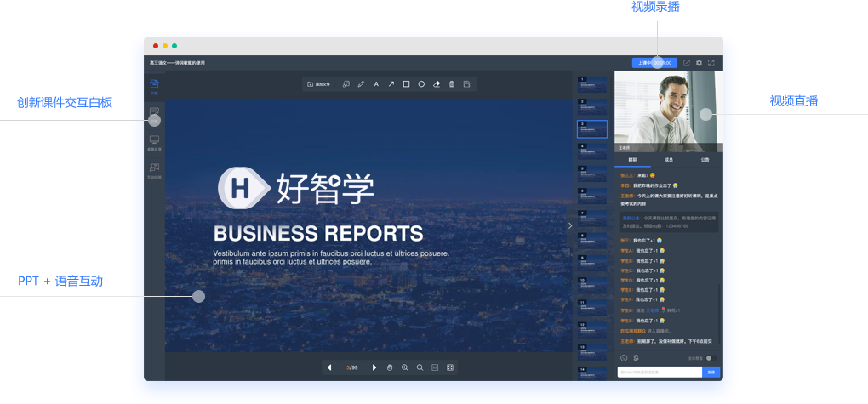Image resolution: width=868 pixels, height=404 pixels.
Task: Click the pop-out external window icon
Action: (x=687, y=63)
